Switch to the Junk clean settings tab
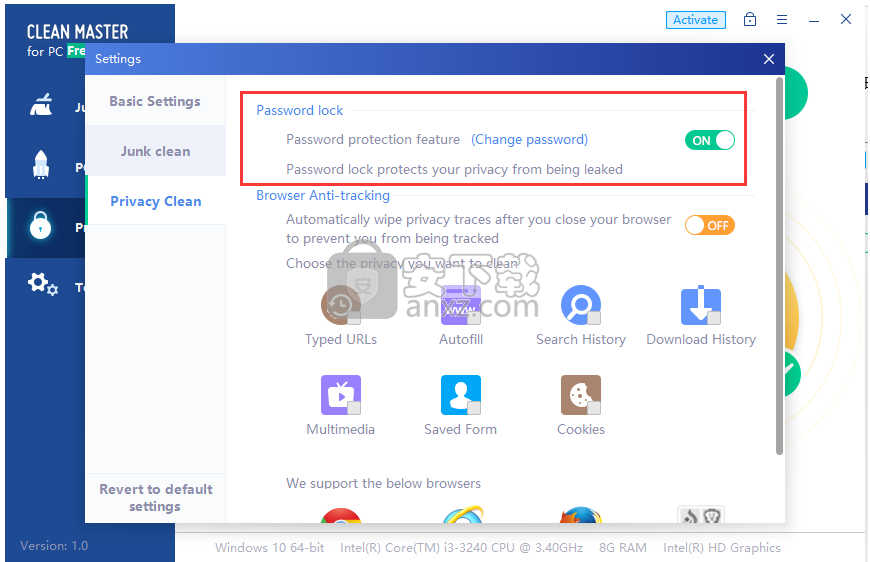870x562 pixels. [x=155, y=151]
